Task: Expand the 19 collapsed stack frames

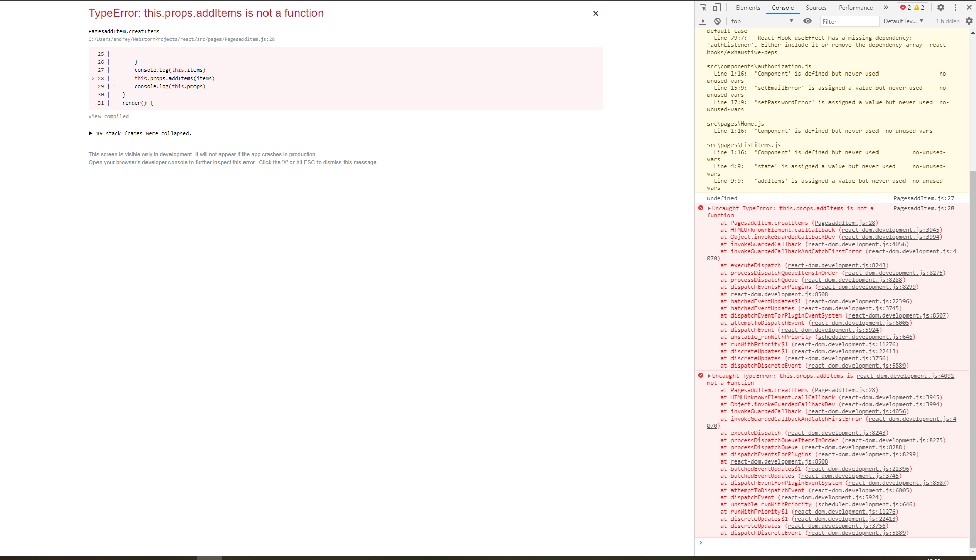Action: tap(140, 133)
